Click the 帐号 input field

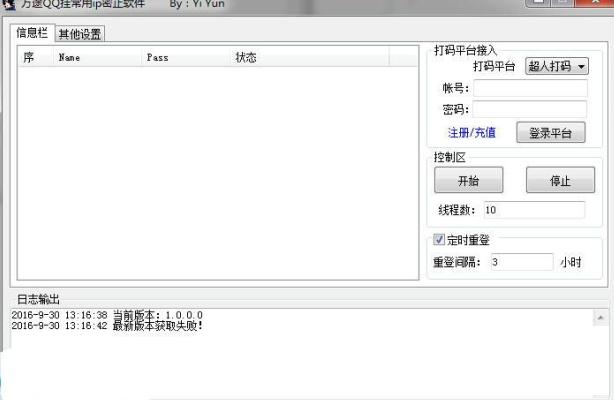pyautogui.click(x=530, y=88)
